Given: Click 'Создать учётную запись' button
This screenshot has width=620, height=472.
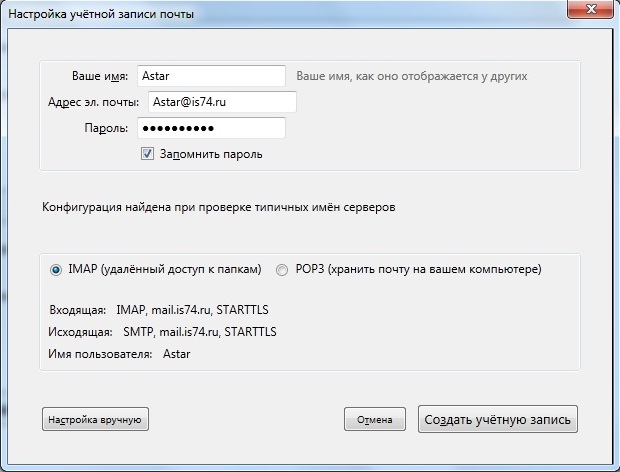Looking at the screenshot, I should pyautogui.click(x=498, y=420).
